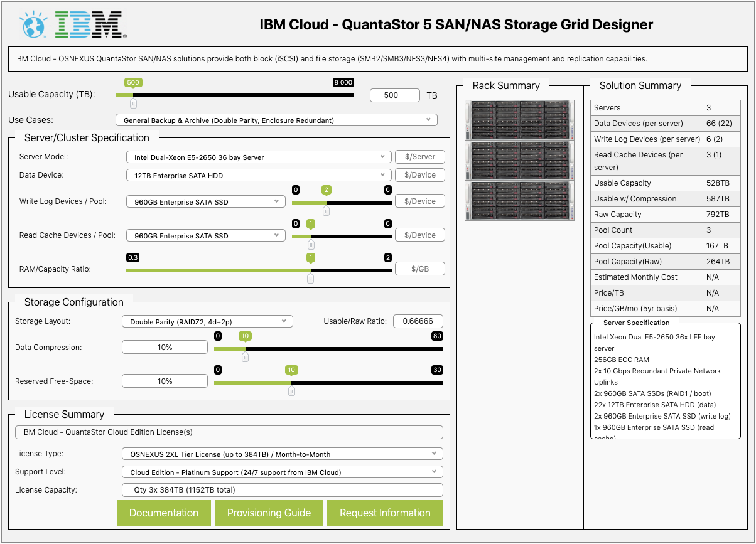Open the Data Device dropdown
The height and width of the screenshot is (544, 756).
tap(259, 175)
